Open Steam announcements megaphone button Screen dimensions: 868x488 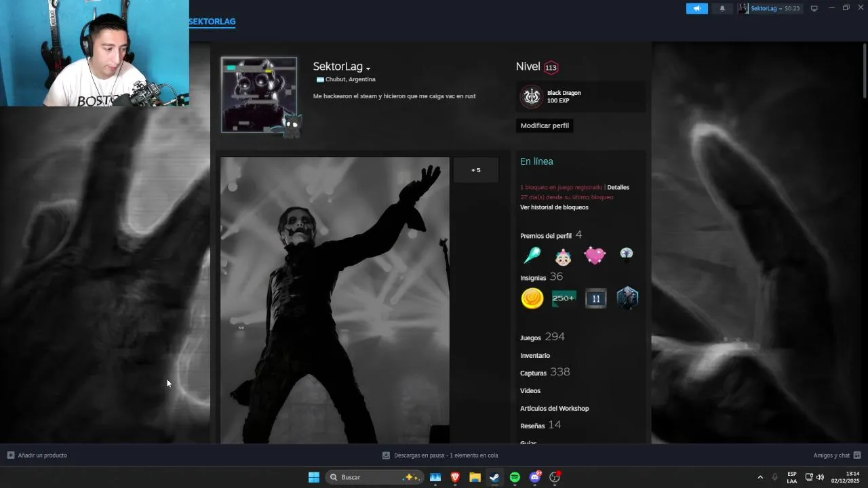click(x=696, y=8)
